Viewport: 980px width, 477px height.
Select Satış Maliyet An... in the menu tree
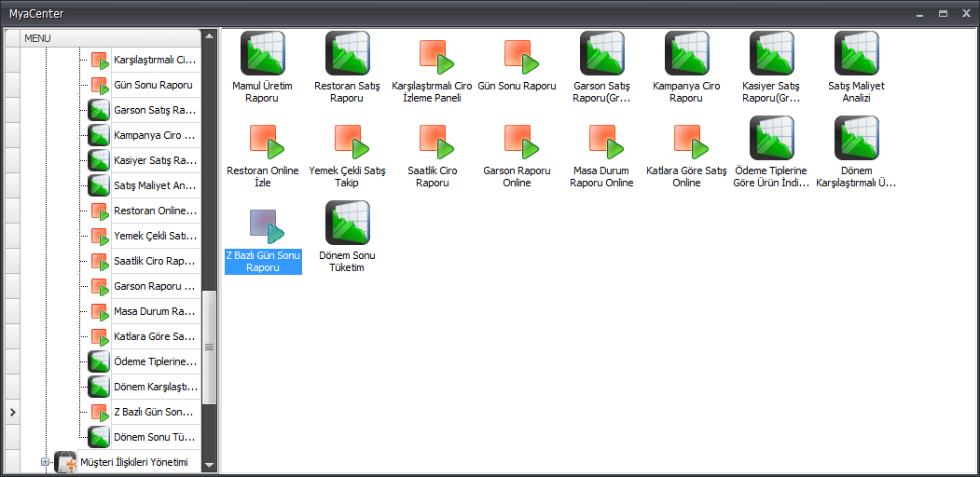coord(156,185)
